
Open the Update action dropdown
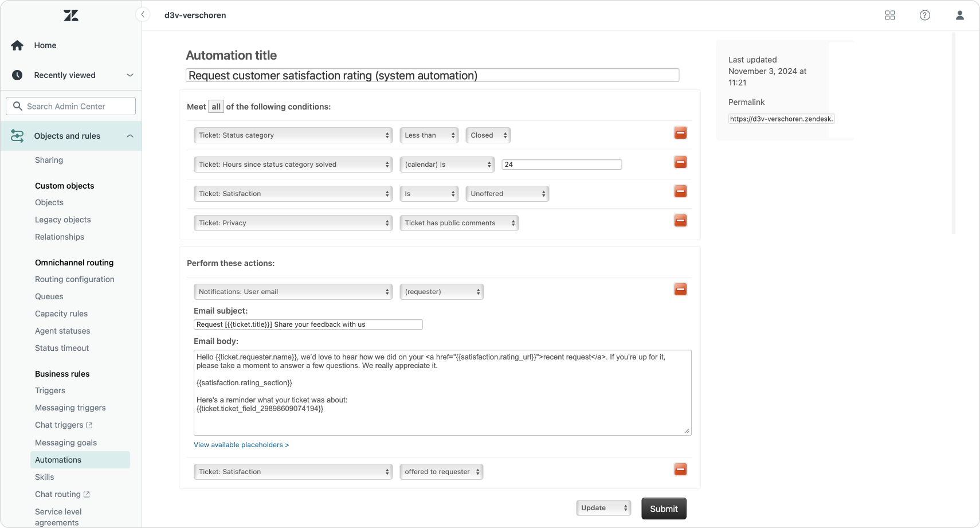click(x=603, y=508)
